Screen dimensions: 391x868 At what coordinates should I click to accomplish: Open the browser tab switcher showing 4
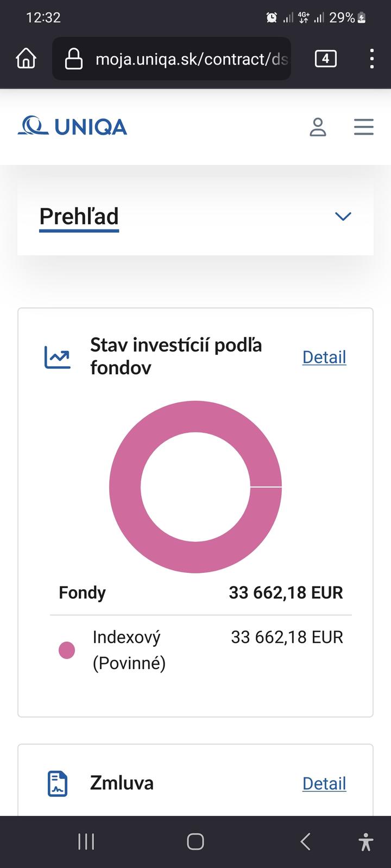click(325, 59)
